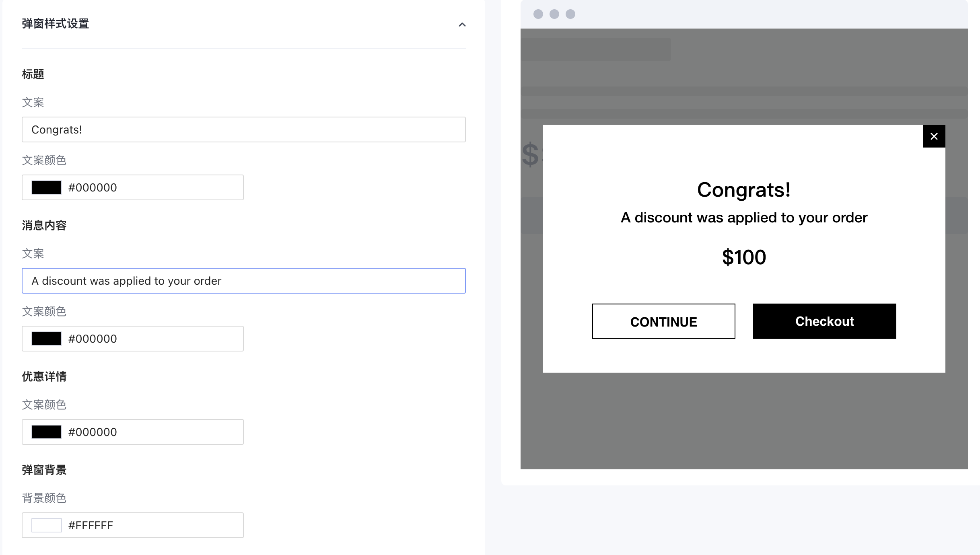Click the $100 discount amount in the preview
The image size is (980, 555).
[744, 257]
